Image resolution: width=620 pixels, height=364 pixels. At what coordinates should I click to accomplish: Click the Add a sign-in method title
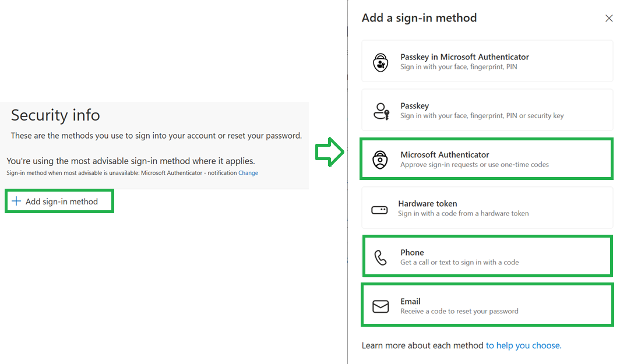[x=419, y=18]
